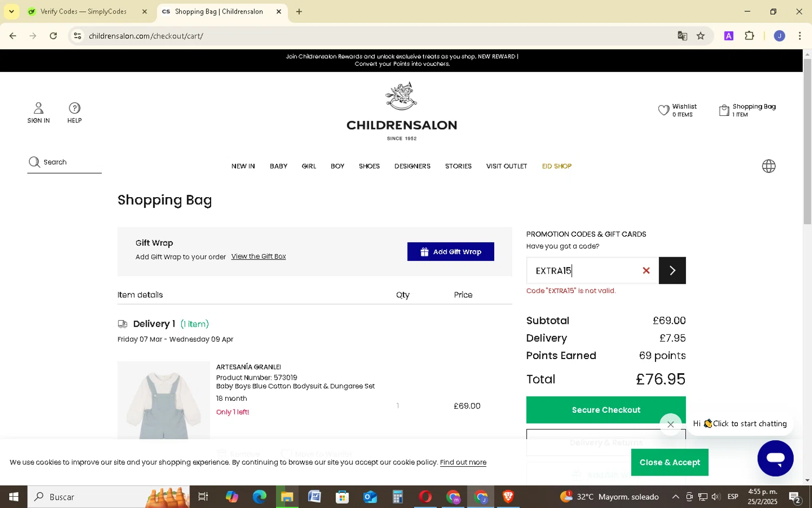Clear the promo code with red X
812x508 pixels.
[x=646, y=270]
